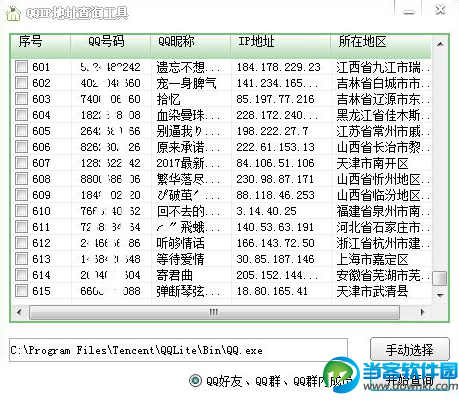Select IP address 85.197.77.216

[275, 99]
